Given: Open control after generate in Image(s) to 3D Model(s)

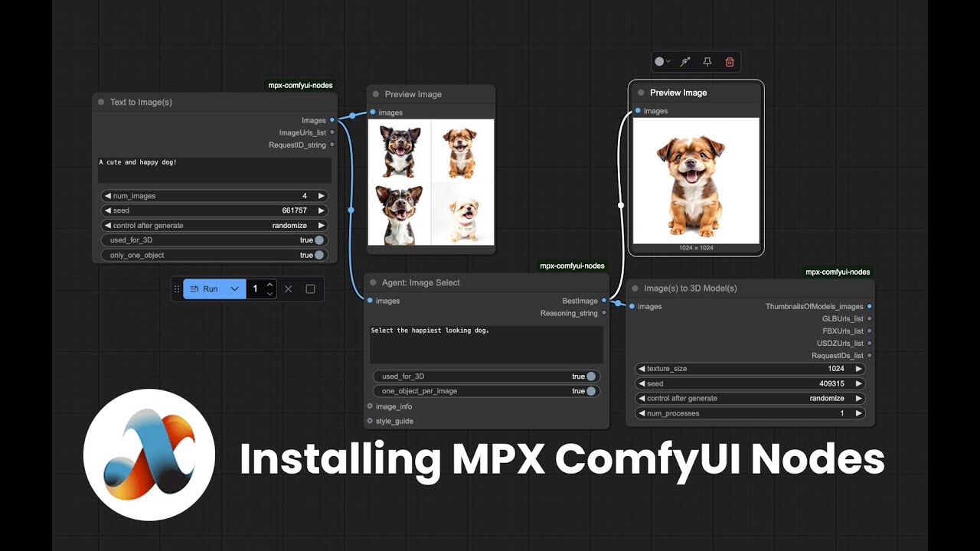Looking at the screenshot, I should (x=750, y=399).
